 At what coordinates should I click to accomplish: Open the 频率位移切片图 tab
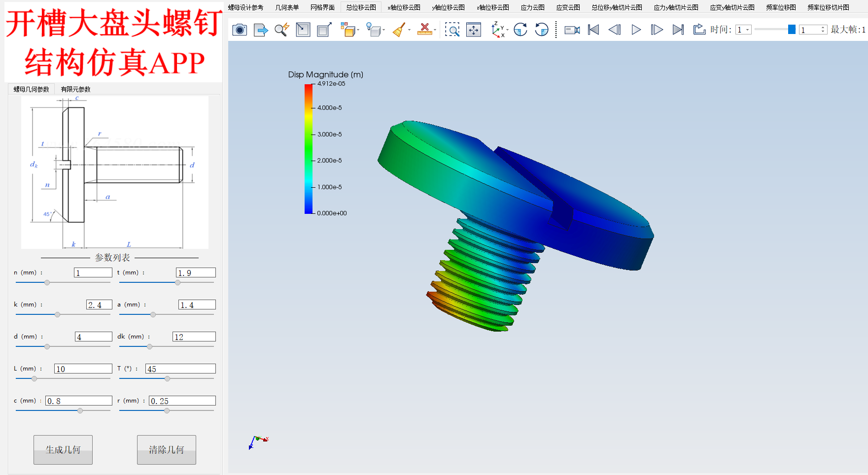tap(828, 7)
